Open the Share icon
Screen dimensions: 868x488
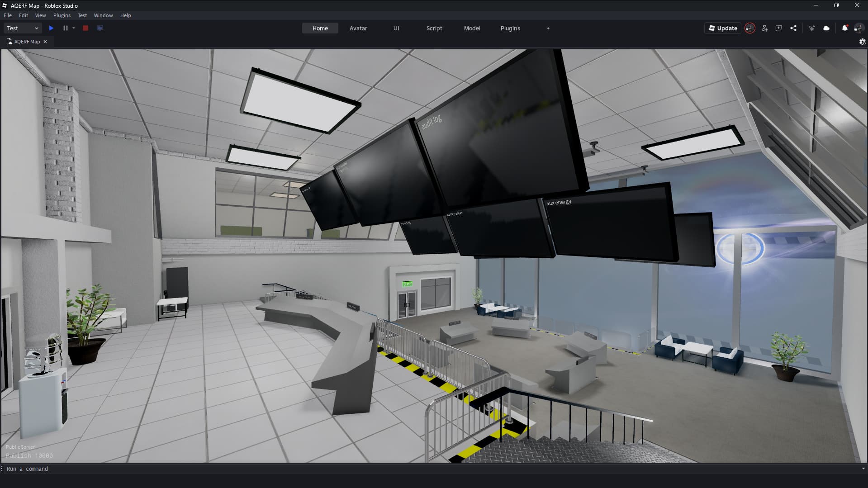(x=793, y=28)
